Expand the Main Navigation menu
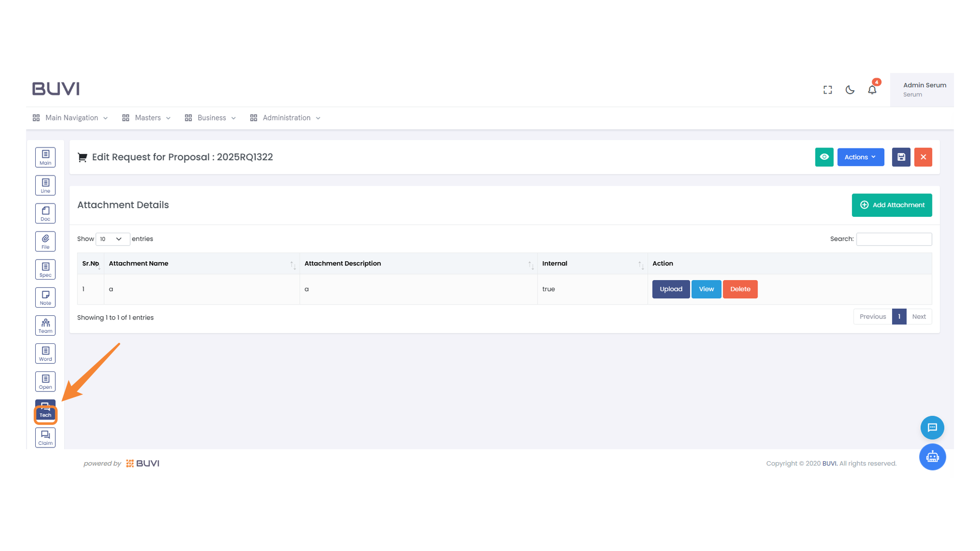Image resolution: width=980 pixels, height=551 pixels. pyautogui.click(x=70, y=118)
